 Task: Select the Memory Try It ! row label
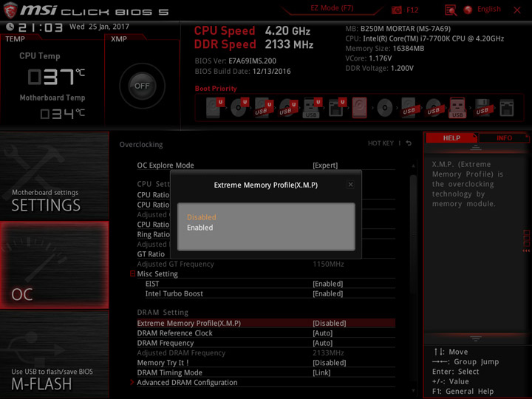(x=163, y=363)
